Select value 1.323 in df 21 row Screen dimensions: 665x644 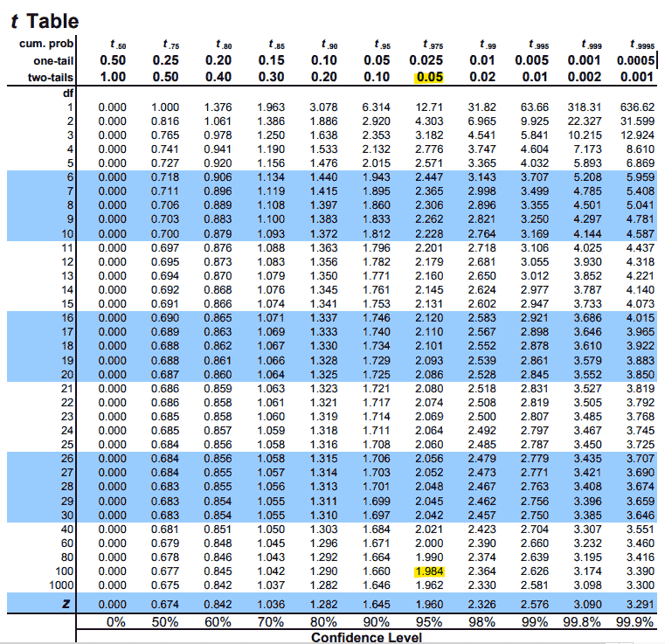coord(323,389)
